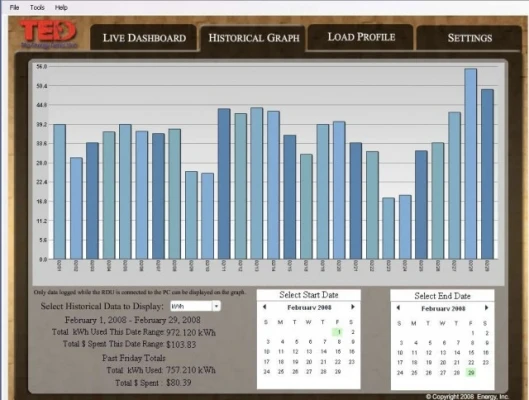Open the Load Profile tab
Screen dimensions: 529x400
point(361,36)
